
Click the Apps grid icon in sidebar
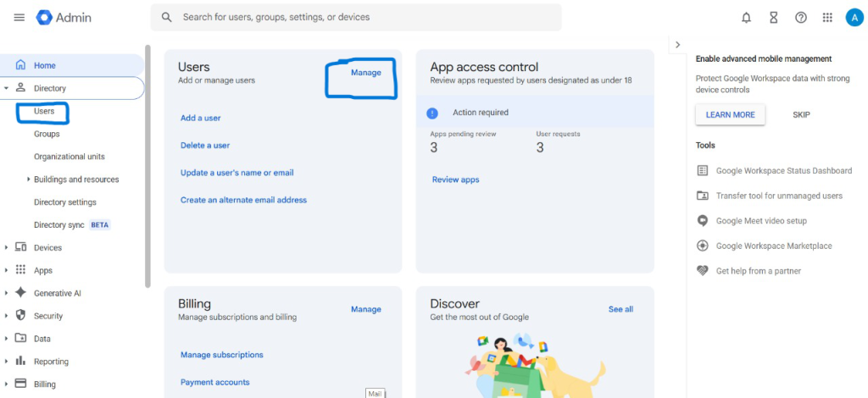[20, 270]
